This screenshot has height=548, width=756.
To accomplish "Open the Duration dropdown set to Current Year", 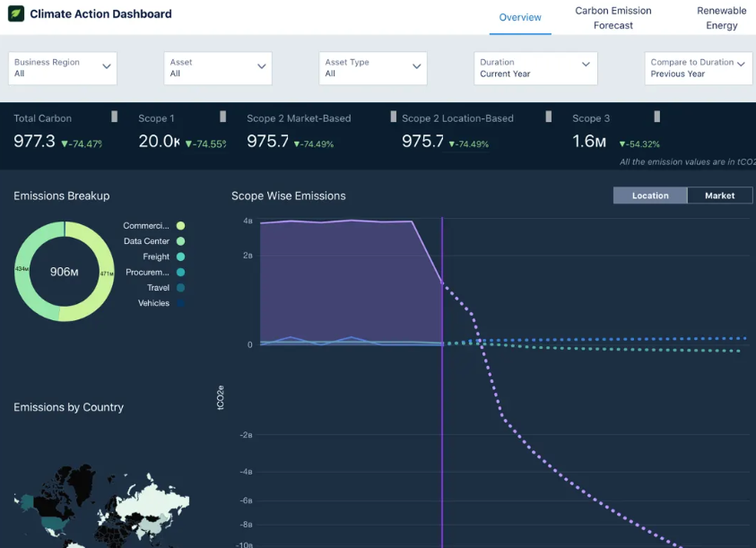I will pyautogui.click(x=535, y=68).
